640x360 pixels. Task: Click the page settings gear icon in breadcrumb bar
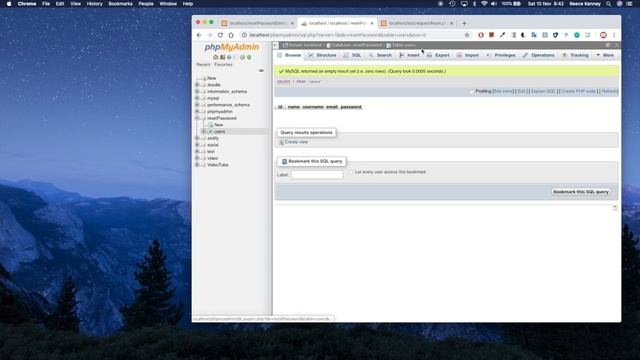point(608,45)
